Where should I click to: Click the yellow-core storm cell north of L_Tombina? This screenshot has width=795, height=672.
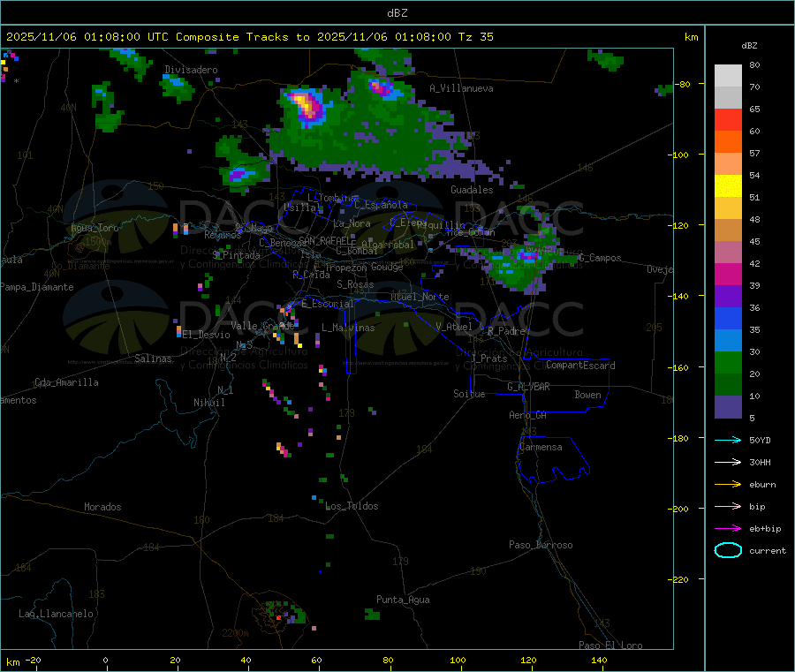(306, 105)
